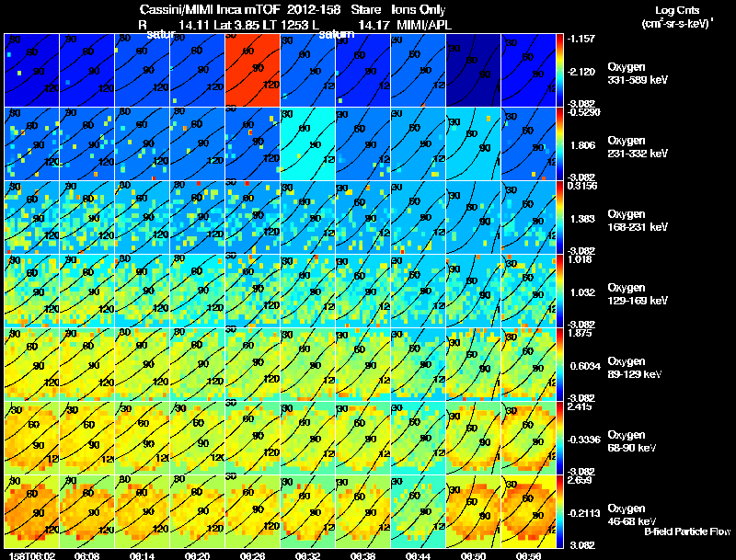Click the 06:56 time label on bottom axis
This screenshot has height=560, width=736.
coord(528,555)
